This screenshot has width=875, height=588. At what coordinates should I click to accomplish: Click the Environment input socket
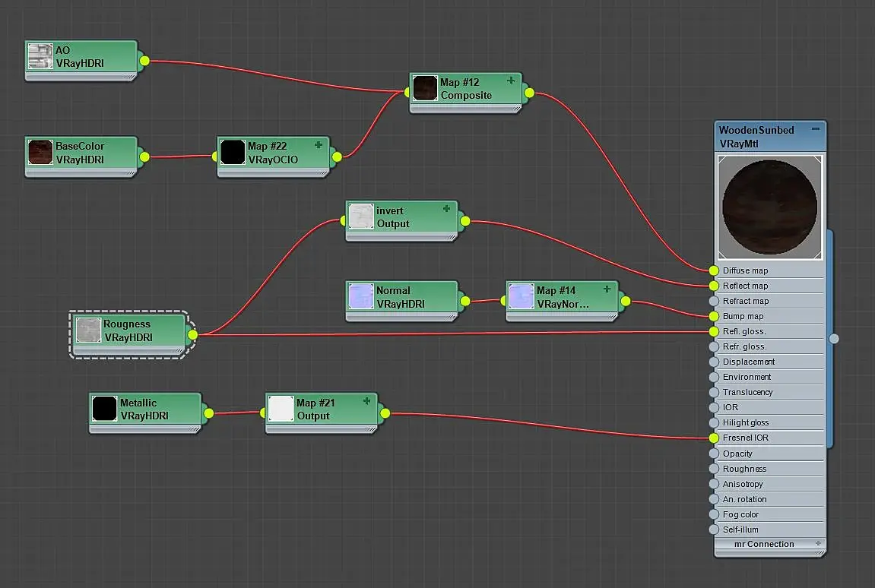pyautogui.click(x=714, y=377)
